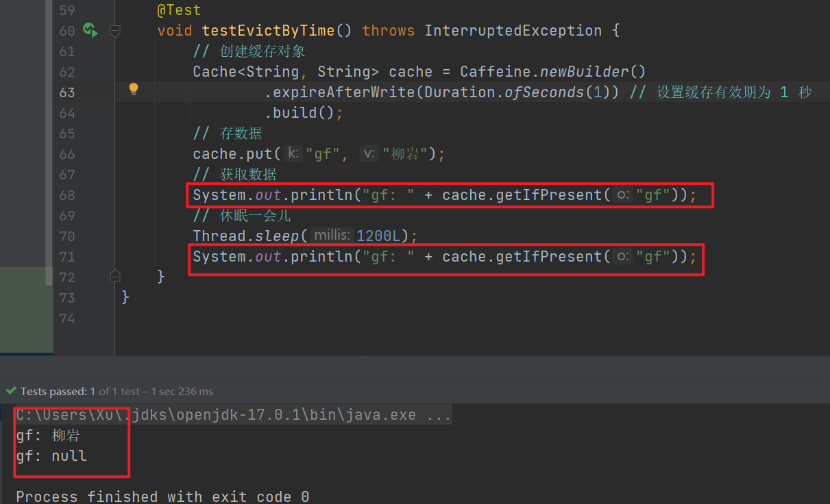The height and width of the screenshot is (504, 830).
Task: Click the run test gutter icon beside testEvictByTime
Action: (90, 30)
